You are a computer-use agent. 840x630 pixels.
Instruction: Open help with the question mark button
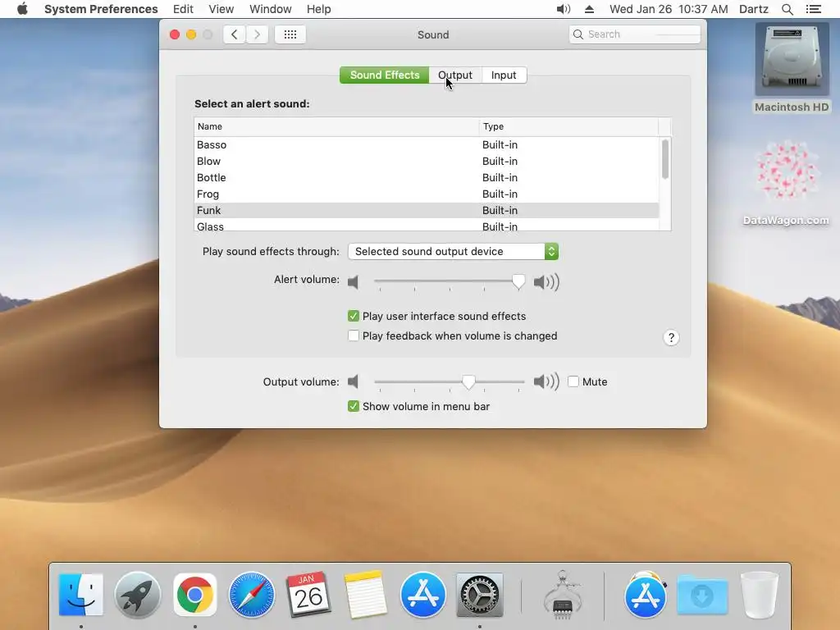pos(671,337)
